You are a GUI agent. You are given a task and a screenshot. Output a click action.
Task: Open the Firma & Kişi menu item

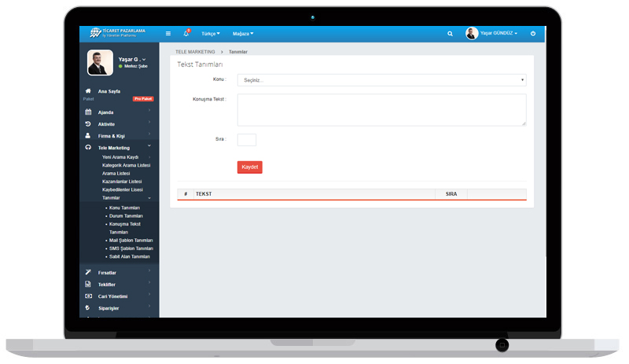pyautogui.click(x=112, y=136)
